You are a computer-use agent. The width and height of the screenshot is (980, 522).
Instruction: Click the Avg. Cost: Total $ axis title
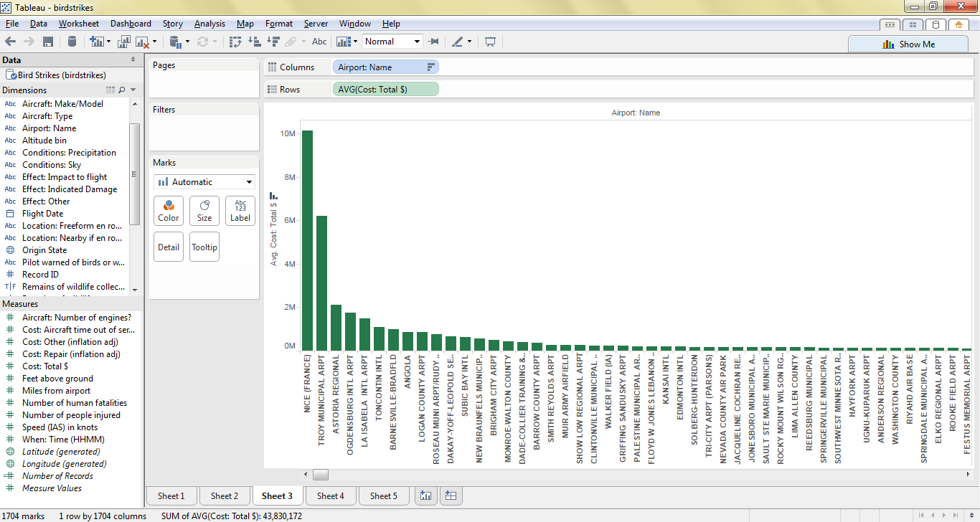pos(273,235)
